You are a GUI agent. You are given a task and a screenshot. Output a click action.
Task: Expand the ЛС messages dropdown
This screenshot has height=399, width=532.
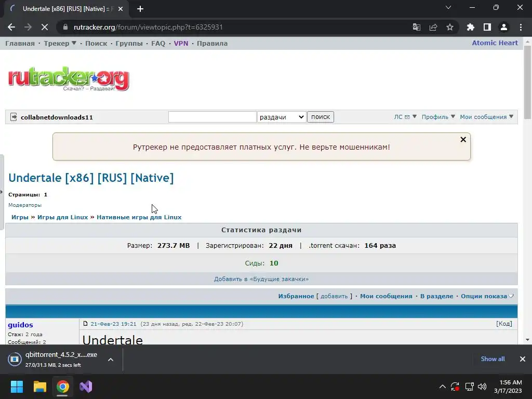405,117
